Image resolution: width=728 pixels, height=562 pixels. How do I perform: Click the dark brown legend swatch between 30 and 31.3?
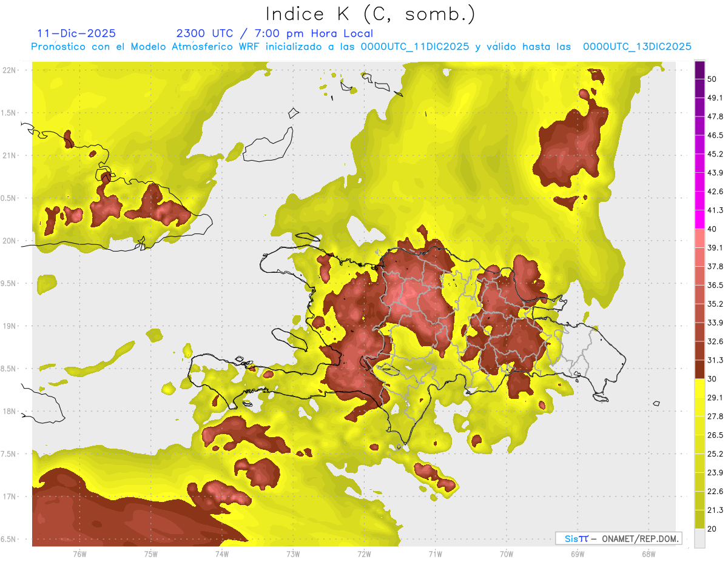pyautogui.click(x=699, y=370)
